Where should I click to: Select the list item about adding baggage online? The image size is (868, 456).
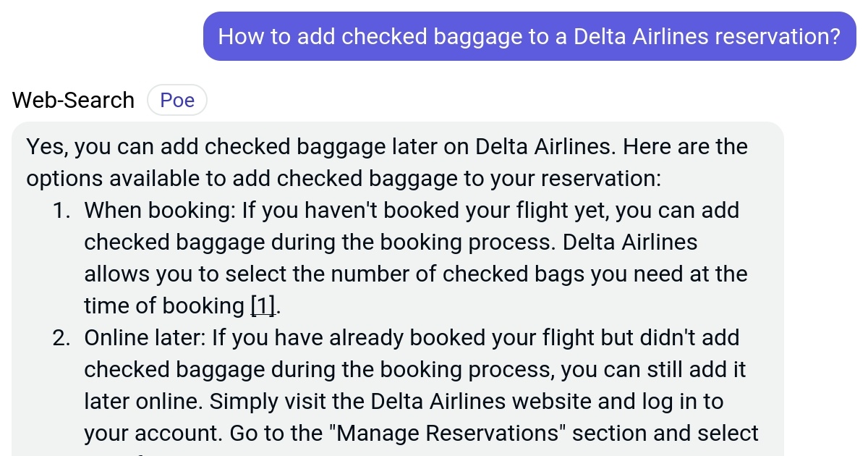pyautogui.click(x=412, y=385)
